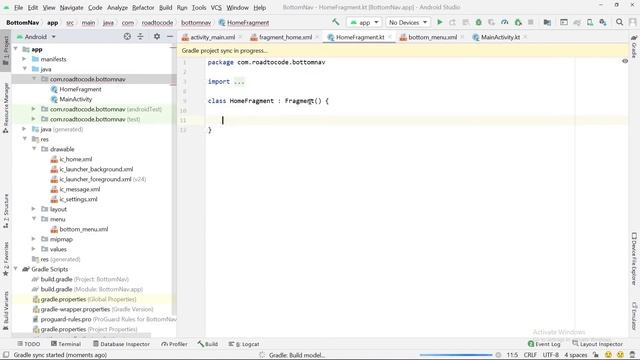Viewport: 640px width, 360px height.
Task: Open the Database Inspector tool button
Action: (121, 344)
